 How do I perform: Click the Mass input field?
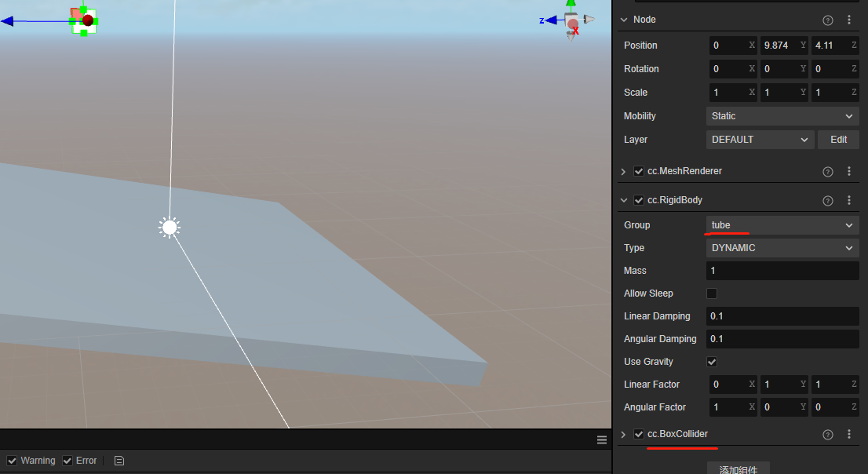pos(782,271)
